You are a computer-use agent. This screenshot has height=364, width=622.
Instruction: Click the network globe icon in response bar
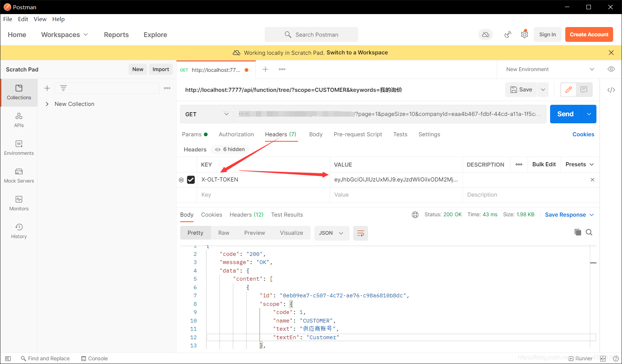pos(415,215)
